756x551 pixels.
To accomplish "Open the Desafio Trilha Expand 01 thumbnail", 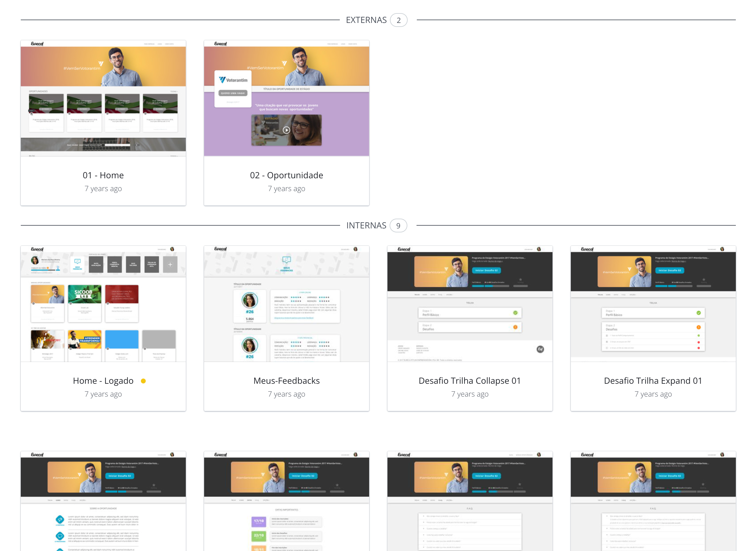I will click(653, 304).
